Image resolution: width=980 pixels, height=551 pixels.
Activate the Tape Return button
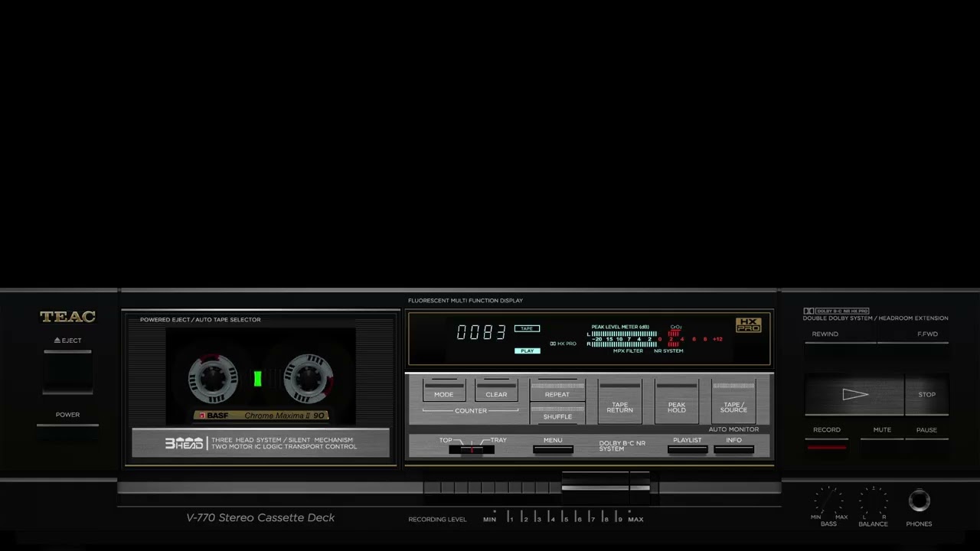pos(620,401)
